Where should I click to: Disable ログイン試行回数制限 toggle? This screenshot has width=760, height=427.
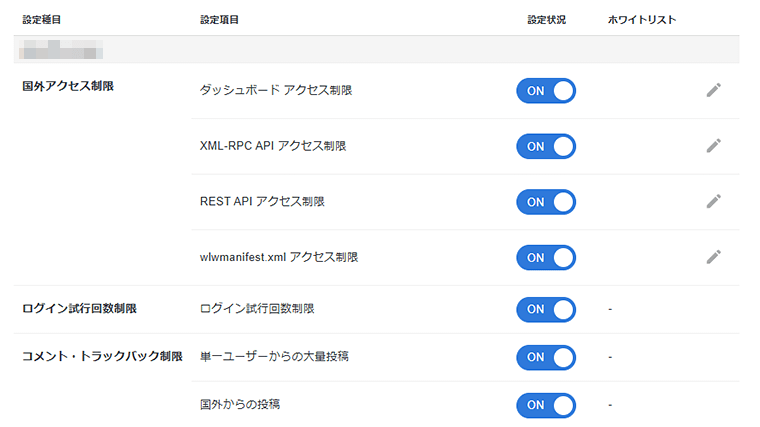coord(546,309)
